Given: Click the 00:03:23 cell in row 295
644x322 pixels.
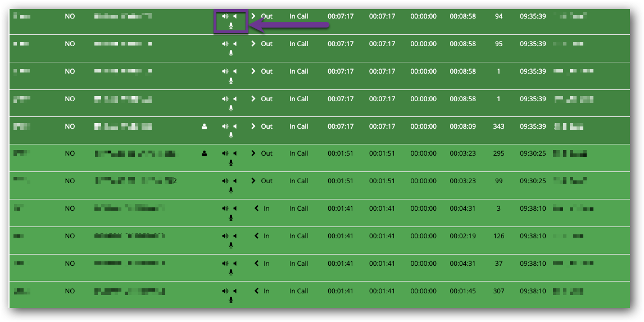Looking at the screenshot, I should click(463, 153).
